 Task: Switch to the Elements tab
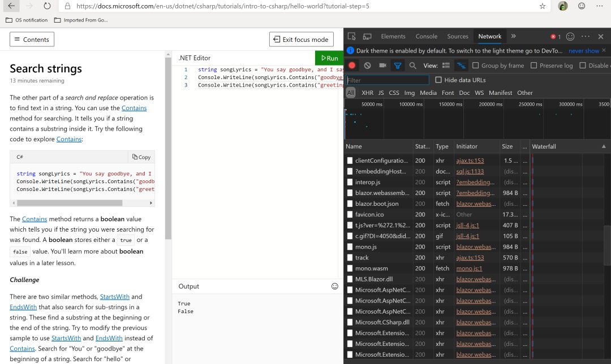tap(393, 36)
